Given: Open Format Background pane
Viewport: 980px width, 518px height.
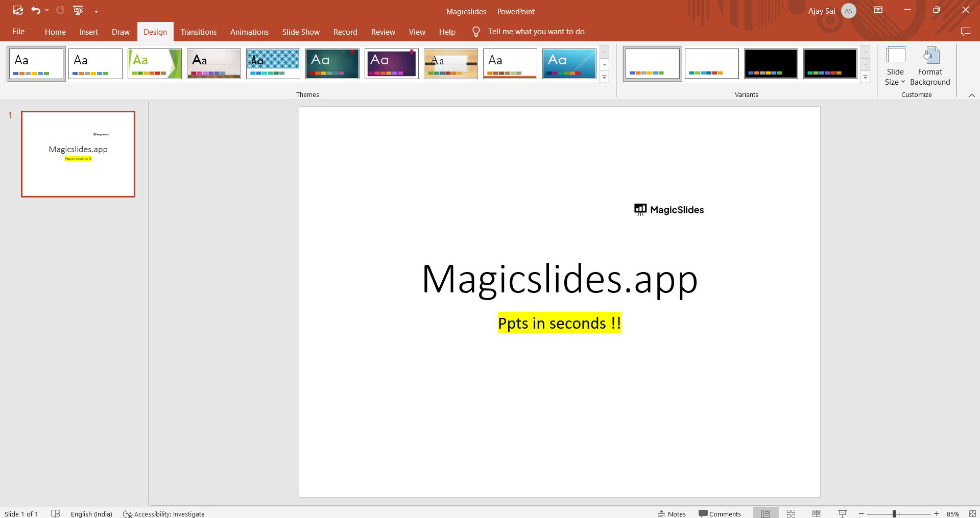Looking at the screenshot, I should [930, 67].
